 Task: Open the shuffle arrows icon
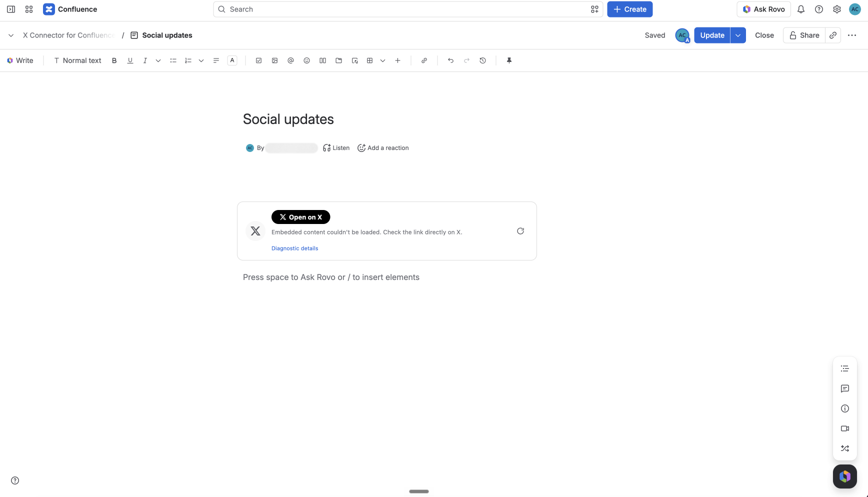click(x=845, y=448)
